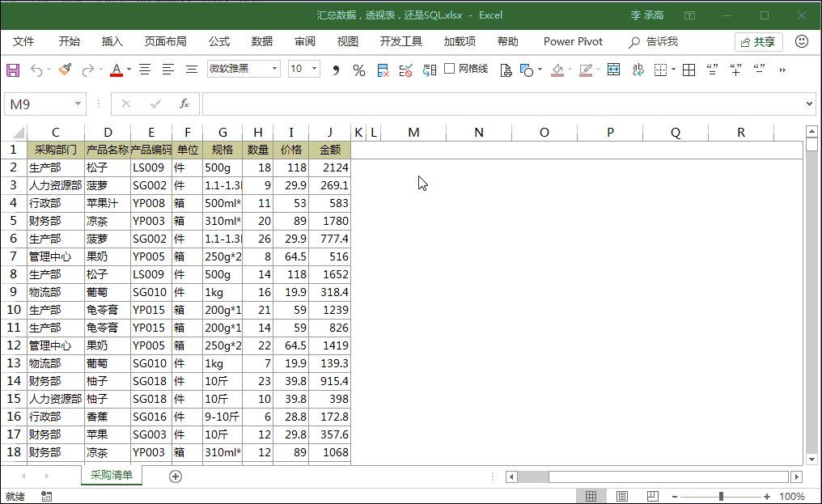Apply red font color with A icon

pyautogui.click(x=117, y=70)
